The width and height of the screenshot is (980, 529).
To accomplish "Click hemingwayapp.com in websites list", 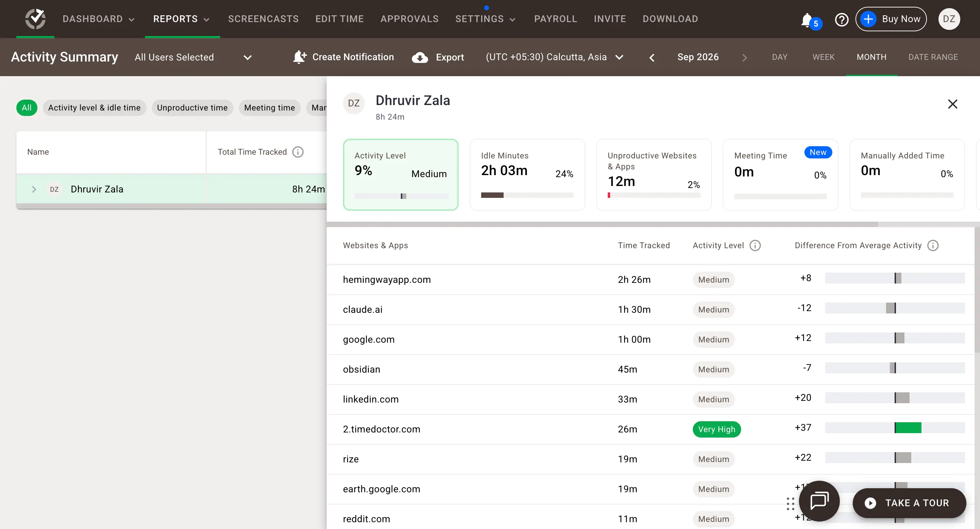I will 387,280.
